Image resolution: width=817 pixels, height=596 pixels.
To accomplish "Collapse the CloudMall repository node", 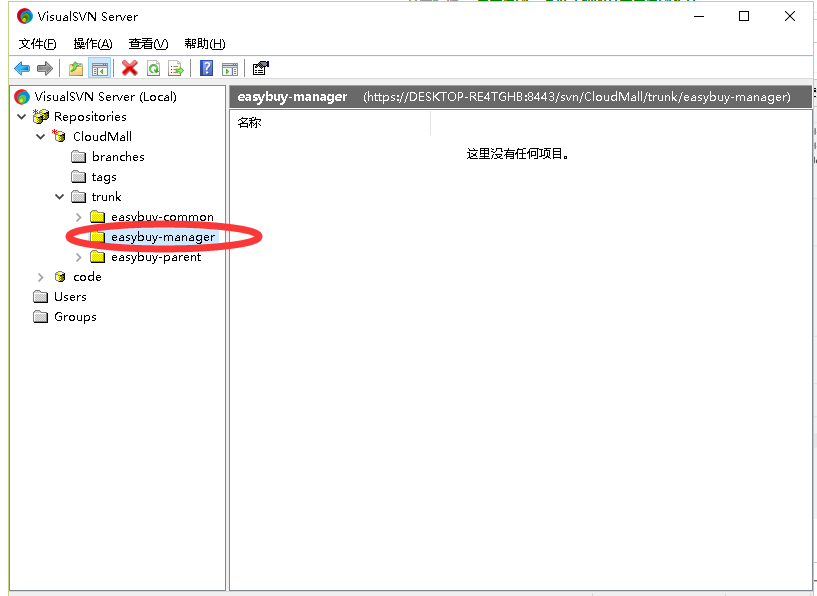I will click(x=41, y=136).
